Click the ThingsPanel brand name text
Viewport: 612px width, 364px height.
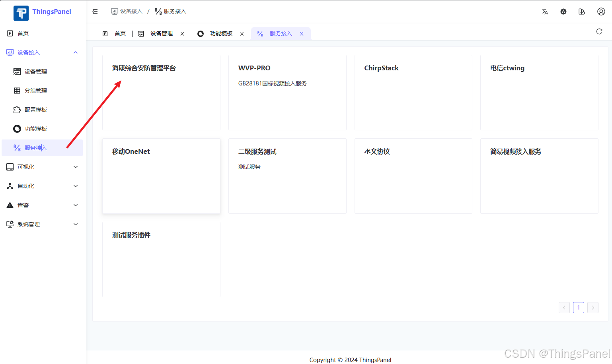coord(52,12)
